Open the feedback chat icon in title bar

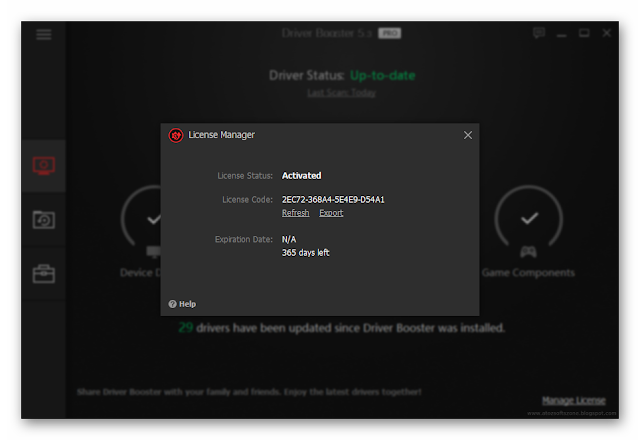(539, 33)
